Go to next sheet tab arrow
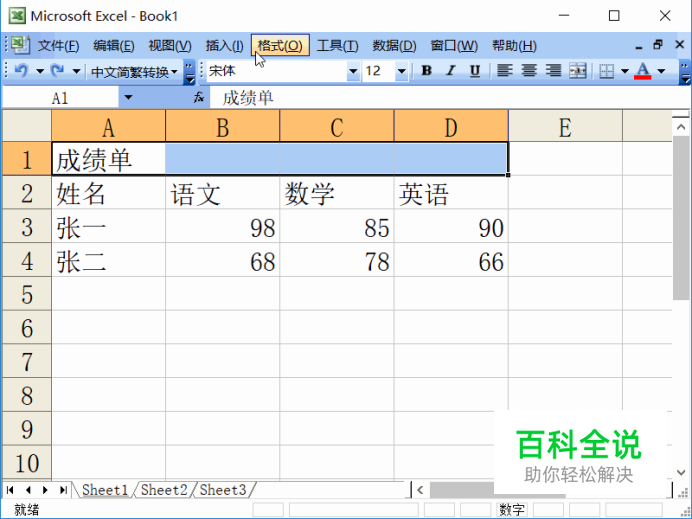692x519 pixels. coord(45,490)
